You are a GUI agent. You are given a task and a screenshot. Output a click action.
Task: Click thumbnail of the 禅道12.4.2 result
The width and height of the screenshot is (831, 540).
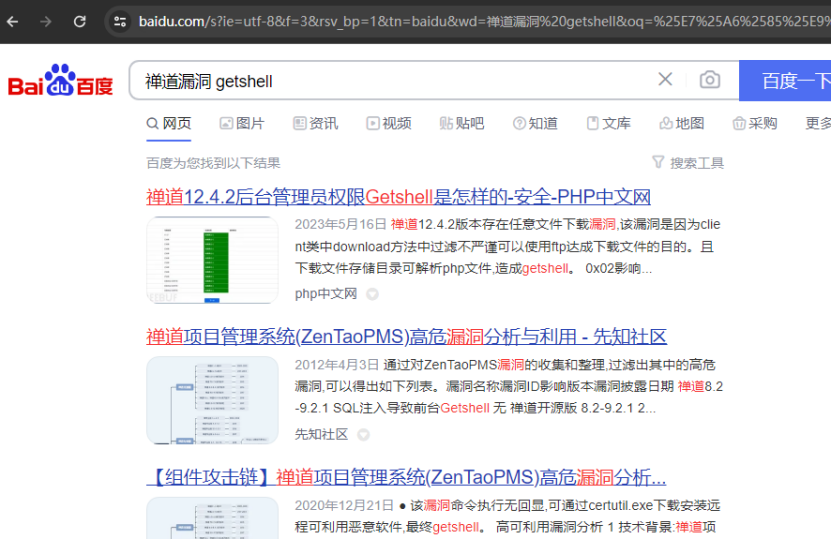coord(213,260)
